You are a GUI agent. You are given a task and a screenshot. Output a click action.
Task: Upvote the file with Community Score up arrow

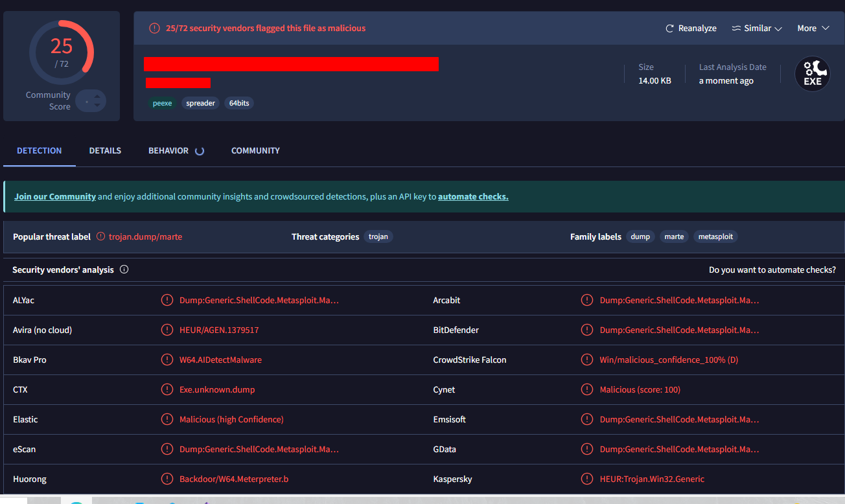tap(97, 97)
